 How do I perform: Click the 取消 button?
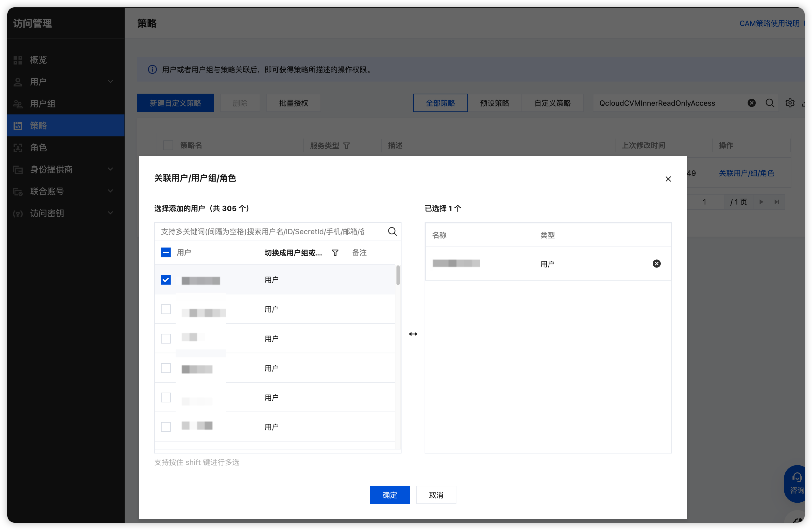point(436,494)
